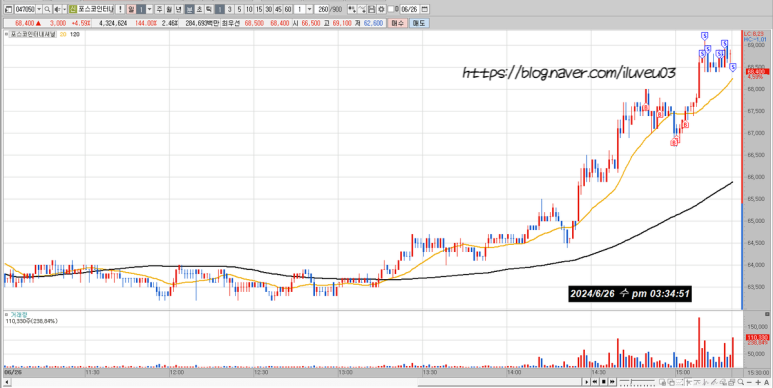Adjust the replay speed slider
773x388 pixels.
pos(637,382)
